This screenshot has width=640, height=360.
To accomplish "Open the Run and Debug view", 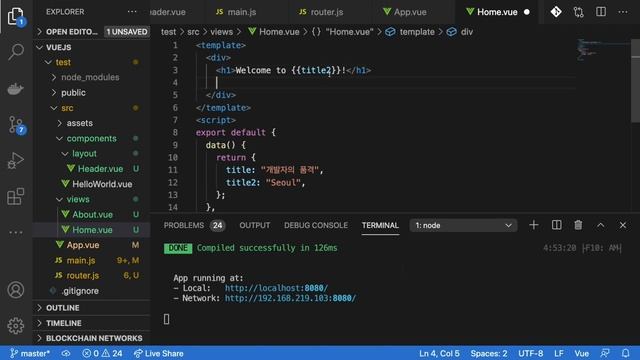I will [16, 160].
